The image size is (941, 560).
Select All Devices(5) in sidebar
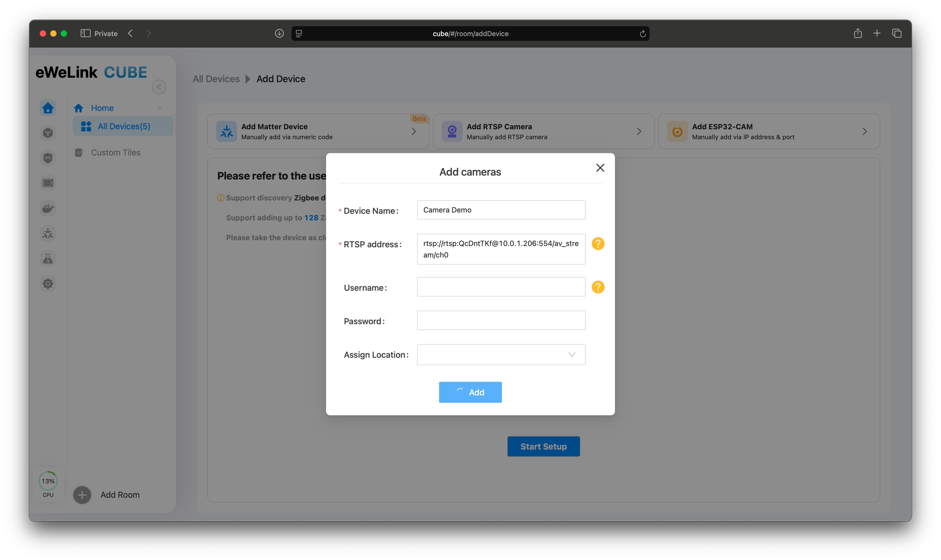[x=123, y=126]
